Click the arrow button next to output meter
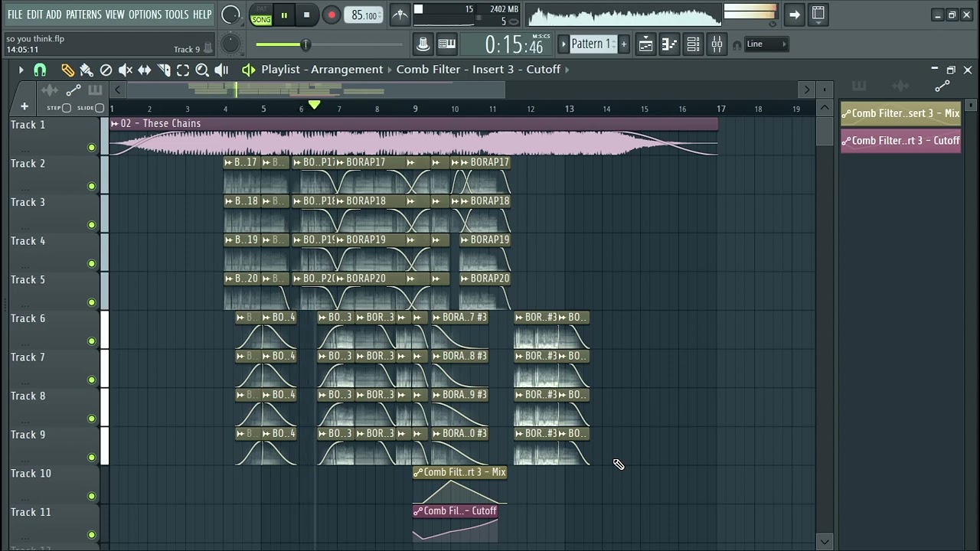This screenshot has width=980, height=551. coord(794,14)
